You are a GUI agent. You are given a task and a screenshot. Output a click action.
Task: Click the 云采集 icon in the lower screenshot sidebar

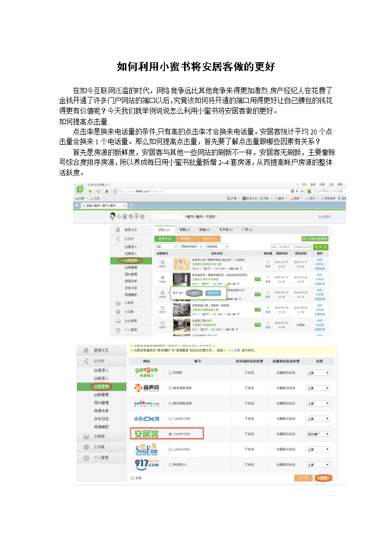(x=86, y=447)
